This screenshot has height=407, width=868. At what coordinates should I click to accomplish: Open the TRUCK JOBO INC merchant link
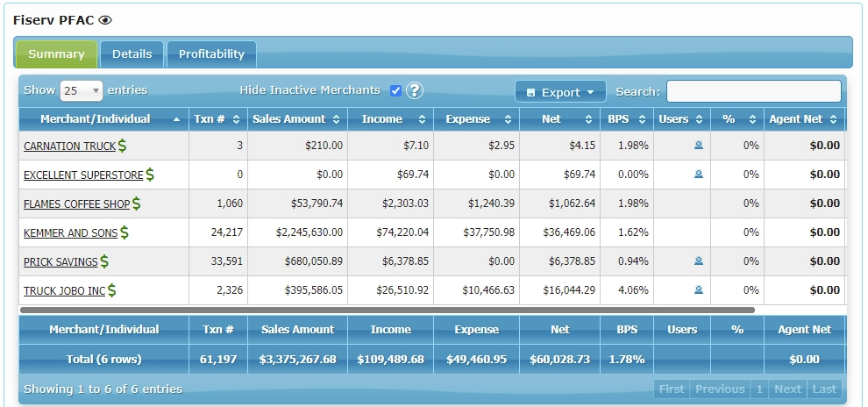click(x=64, y=290)
